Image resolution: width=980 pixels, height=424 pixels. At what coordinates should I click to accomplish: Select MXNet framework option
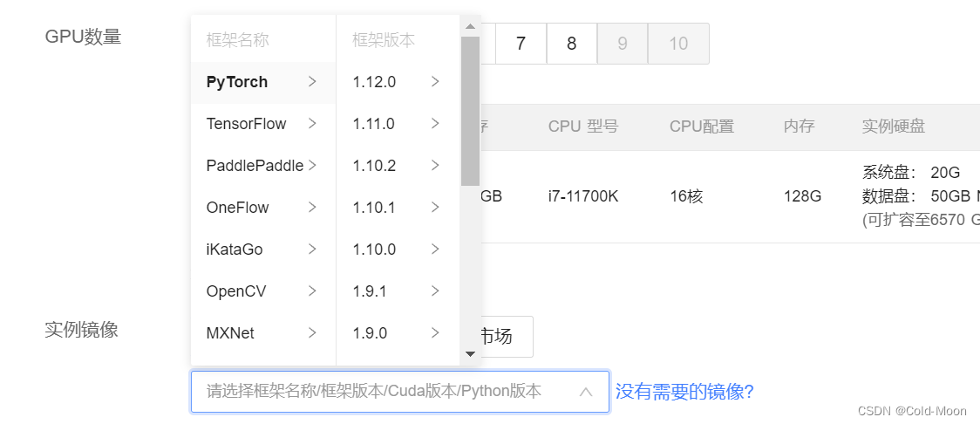(x=263, y=333)
